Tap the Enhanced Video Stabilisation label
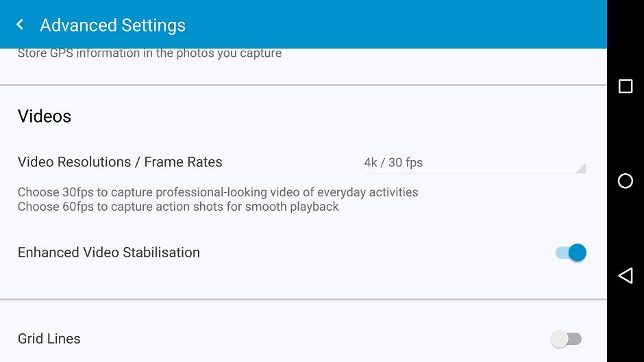Viewport: 644px width, 362px height. [109, 253]
